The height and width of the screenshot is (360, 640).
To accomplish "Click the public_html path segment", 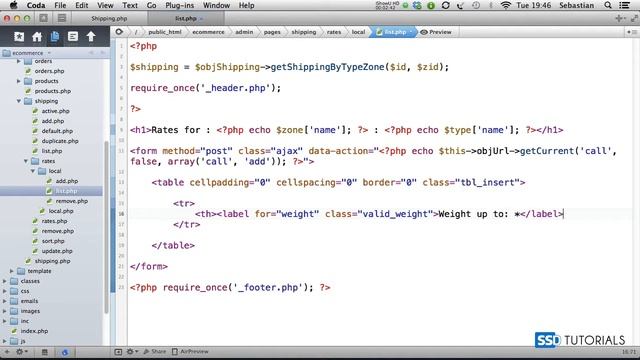I will [x=165, y=32].
